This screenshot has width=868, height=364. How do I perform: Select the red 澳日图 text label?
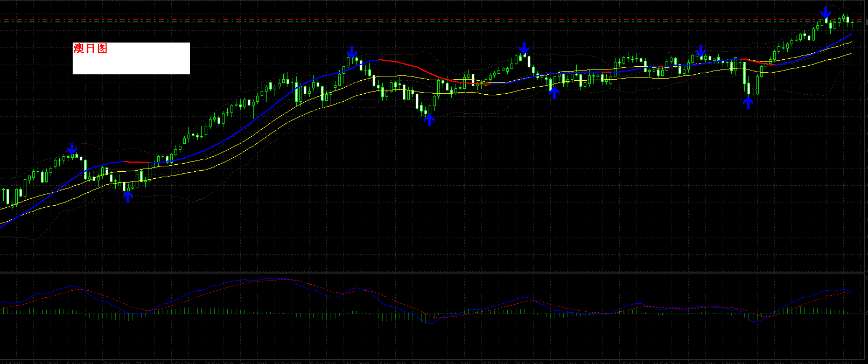90,48
